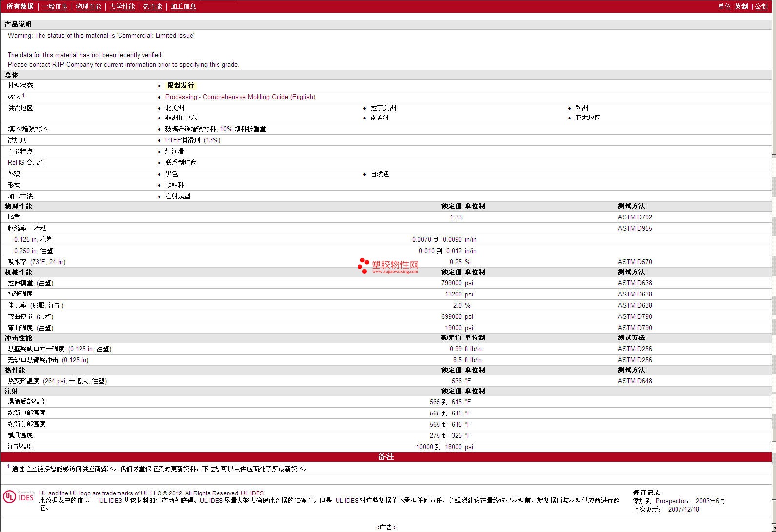Image resolution: width=776 pixels, height=532 pixels.
Task: Click the 修订记录 heading in footer
Action: (x=646, y=493)
